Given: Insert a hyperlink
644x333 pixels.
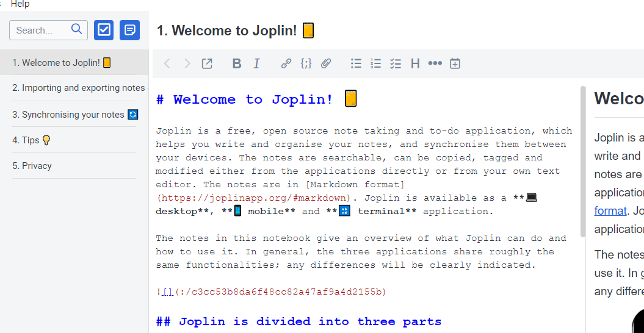Looking at the screenshot, I should pyautogui.click(x=286, y=63).
